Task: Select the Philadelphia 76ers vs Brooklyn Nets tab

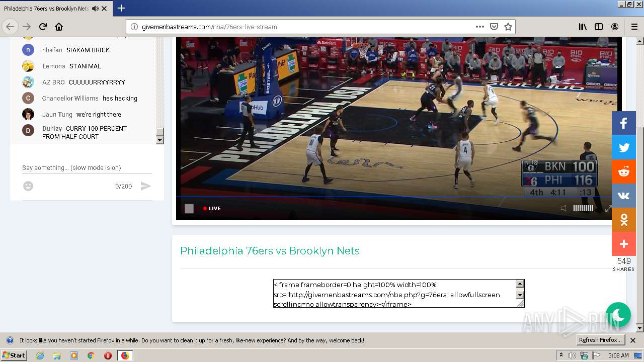Action: click(56, 9)
